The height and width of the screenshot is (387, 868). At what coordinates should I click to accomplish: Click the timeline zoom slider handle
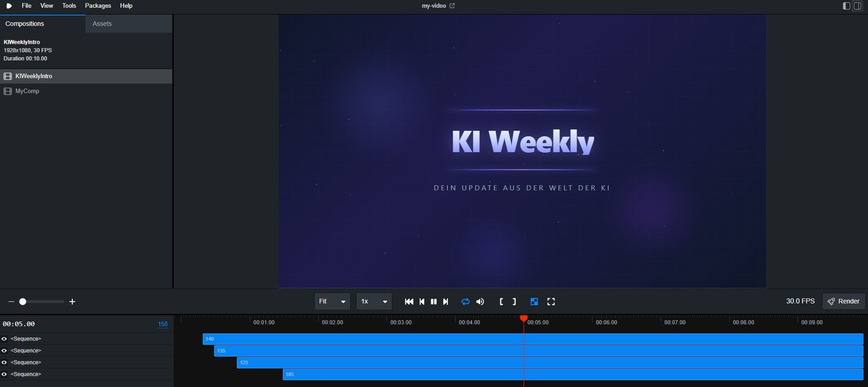click(x=23, y=302)
